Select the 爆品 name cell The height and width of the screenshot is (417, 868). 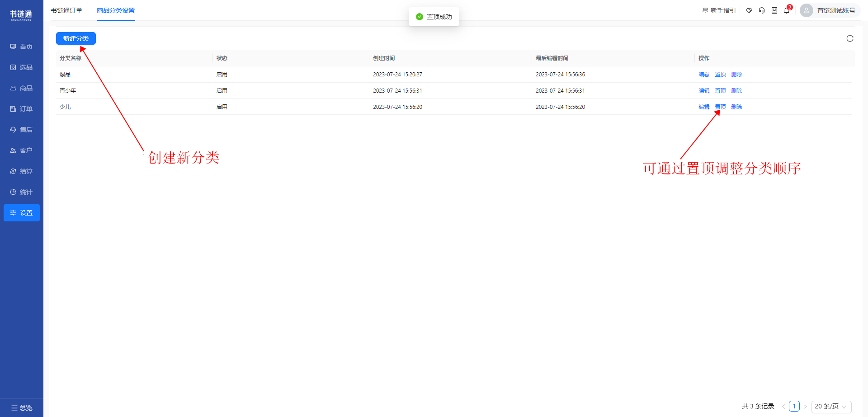coord(65,75)
